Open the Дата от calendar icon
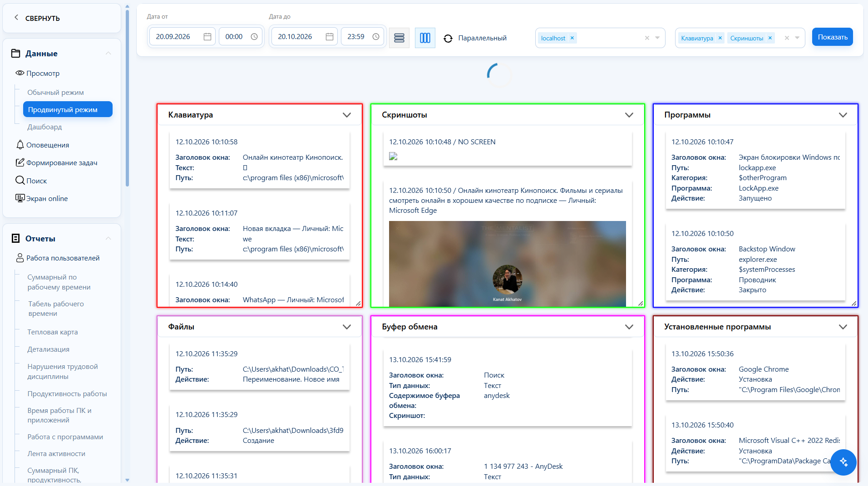This screenshot has width=868, height=486. [207, 37]
